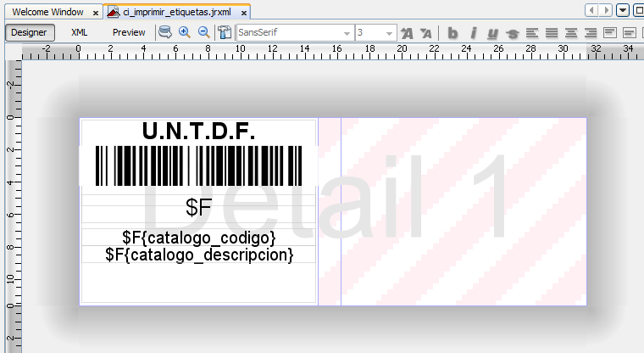Open the font size dropdown showing 3
This screenshot has height=353, width=644.
click(x=389, y=33)
